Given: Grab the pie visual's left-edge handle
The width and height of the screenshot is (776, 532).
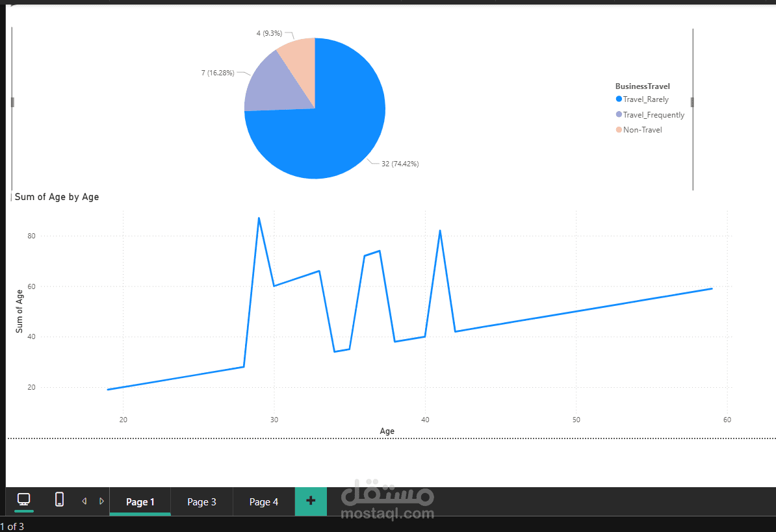Looking at the screenshot, I should coord(12,103).
